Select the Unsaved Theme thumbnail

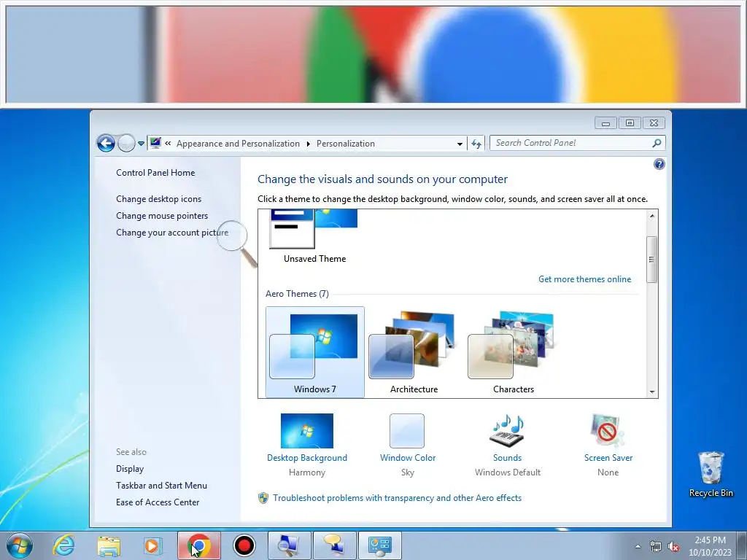tap(314, 229)
